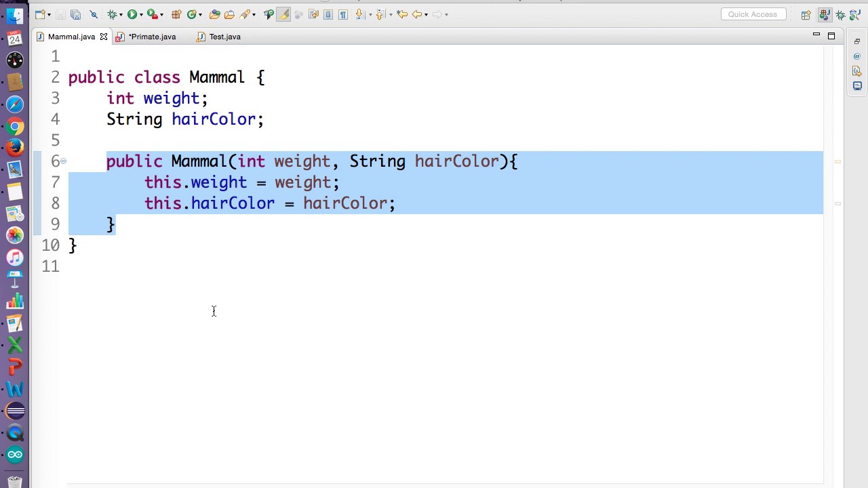Image resolution: width=868 pixels, height=488 pixels.
Task: Click the Open Task folder icon
Action: [230, 14]
